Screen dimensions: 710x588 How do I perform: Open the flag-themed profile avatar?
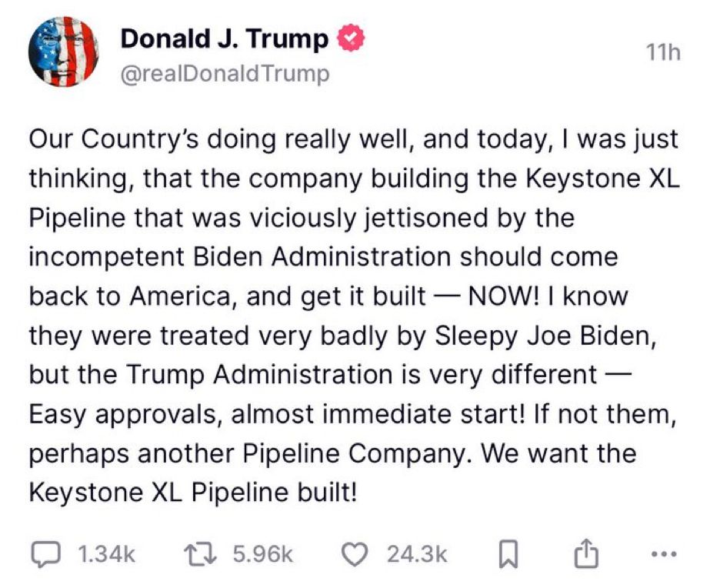coord(63,52)
